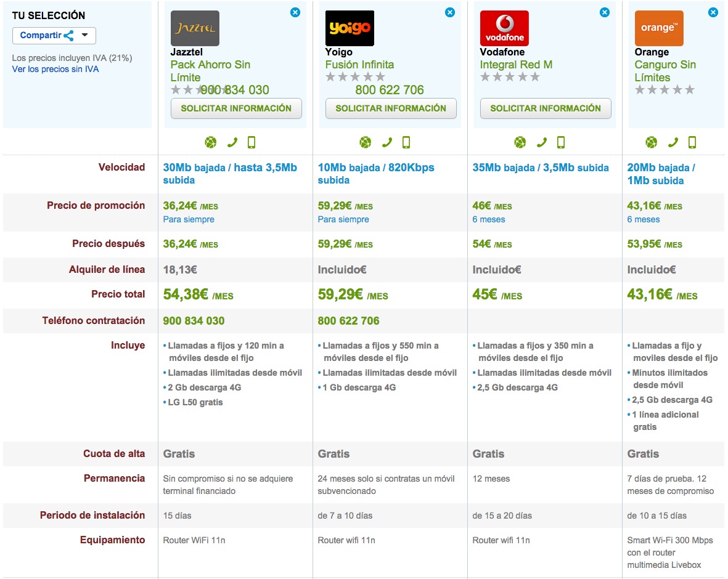Open the Pack Ahorro Sin Límite plan
The width and height of the screenshot is (728, 579).
point(210,71)
